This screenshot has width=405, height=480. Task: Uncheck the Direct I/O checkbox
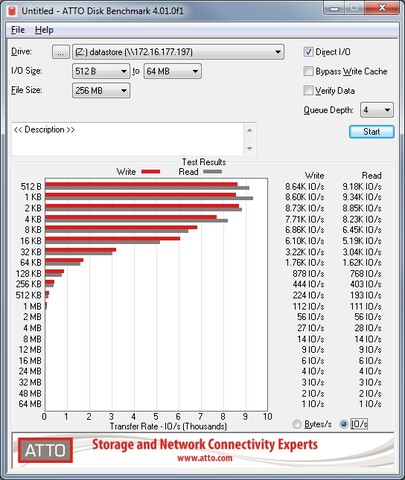308,52
